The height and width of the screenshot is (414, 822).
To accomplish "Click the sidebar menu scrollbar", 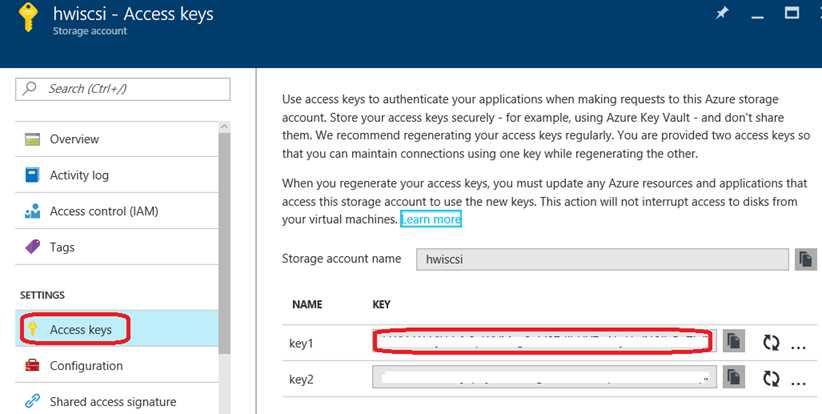I will pyautogui.click(x=224, y=242).
